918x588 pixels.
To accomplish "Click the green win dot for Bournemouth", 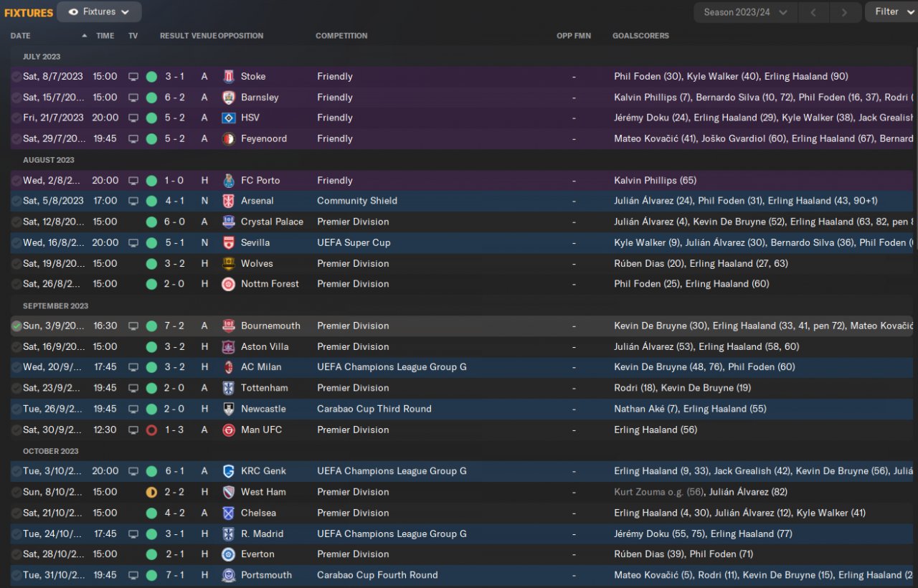I will (151, 326).
